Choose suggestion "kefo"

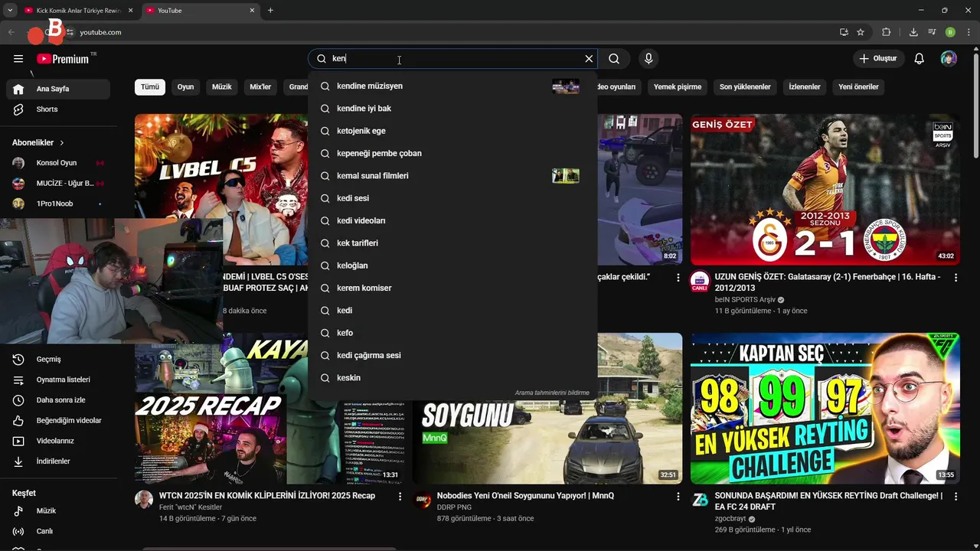click(452, 333)
